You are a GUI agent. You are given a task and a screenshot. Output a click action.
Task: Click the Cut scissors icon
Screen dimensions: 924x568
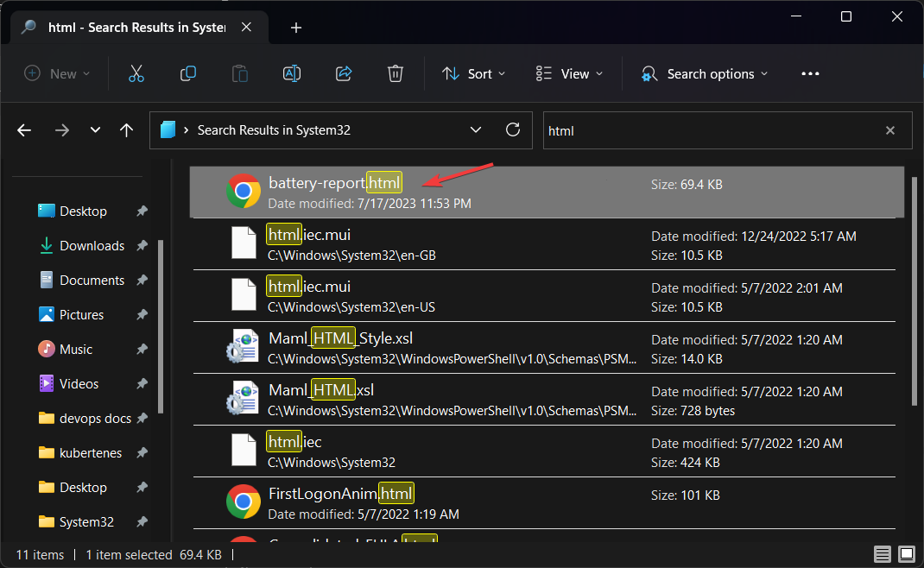click(136, 74)
